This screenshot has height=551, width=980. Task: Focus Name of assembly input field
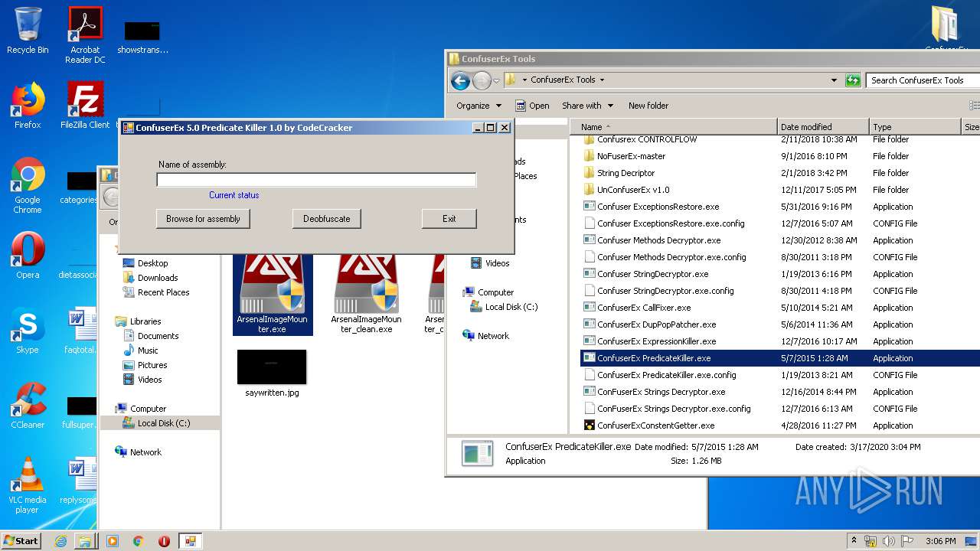coord(316,180)
